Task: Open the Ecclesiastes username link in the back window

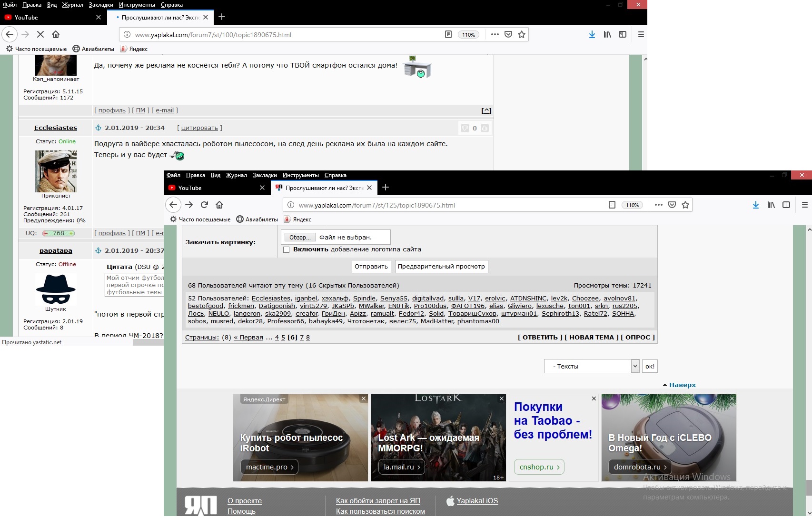Action: click(x=56, y=128)
